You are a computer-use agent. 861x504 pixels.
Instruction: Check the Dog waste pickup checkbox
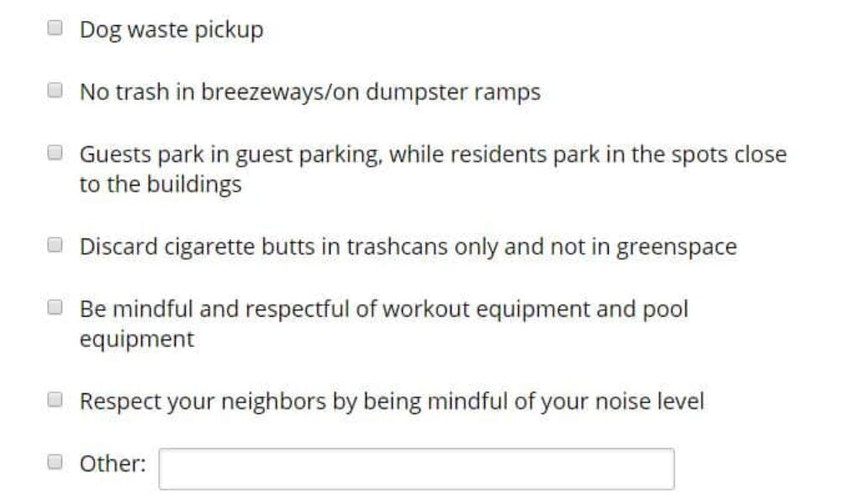pos(55,28)
